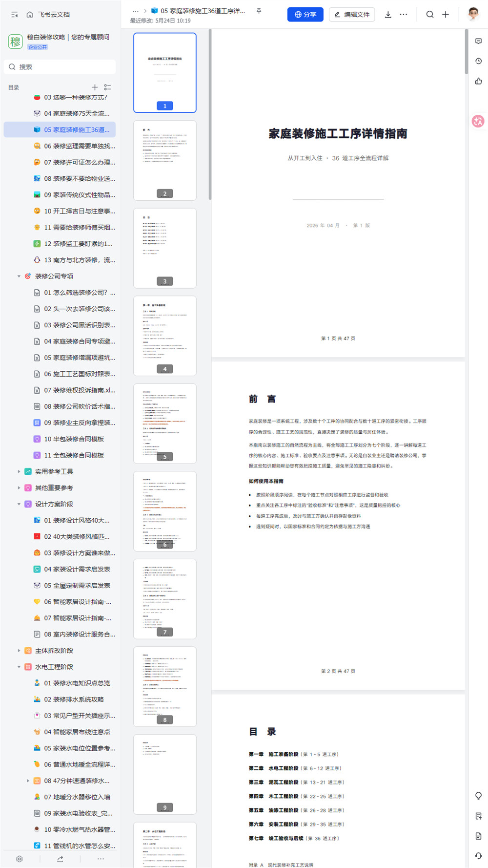
Task: Open the comments panel icon
Action: pyautogui.click(x=479, y=42)
